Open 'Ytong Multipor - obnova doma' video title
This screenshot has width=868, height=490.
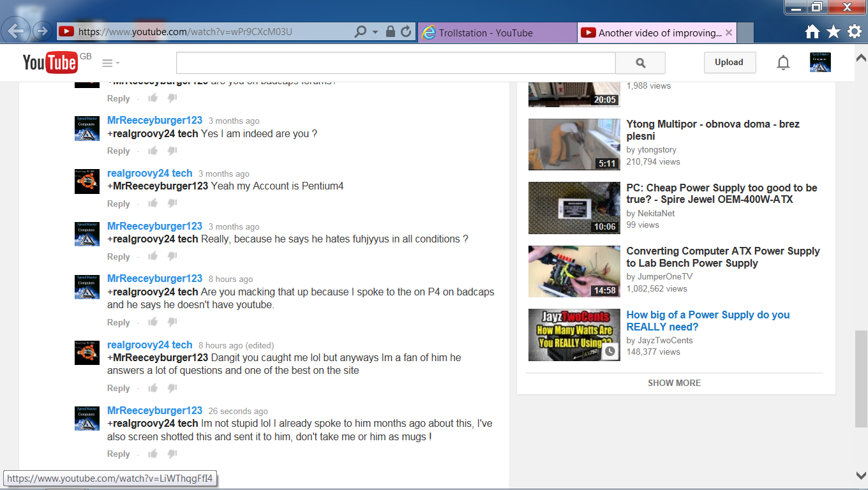[713, 130]
